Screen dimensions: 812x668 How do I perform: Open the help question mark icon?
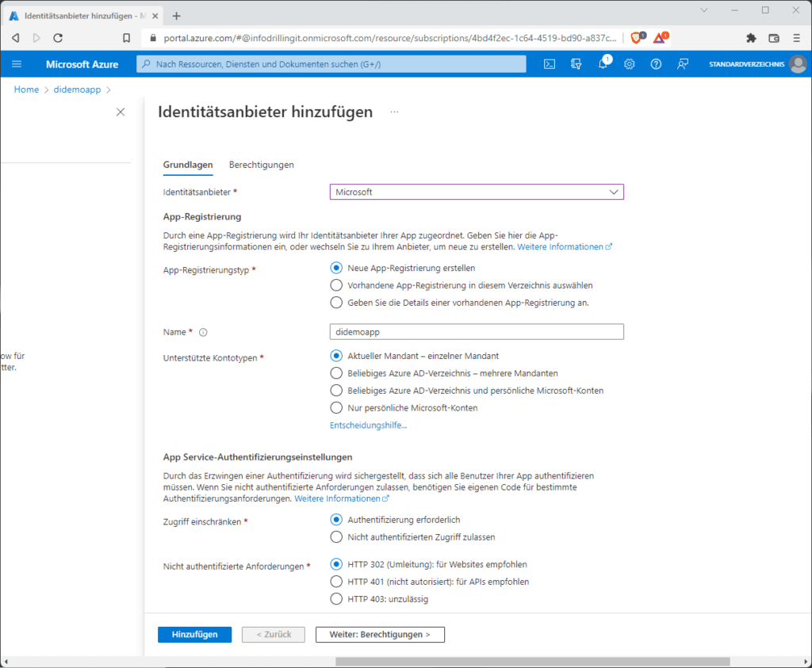pyautogui.click(x=656, y=64)
